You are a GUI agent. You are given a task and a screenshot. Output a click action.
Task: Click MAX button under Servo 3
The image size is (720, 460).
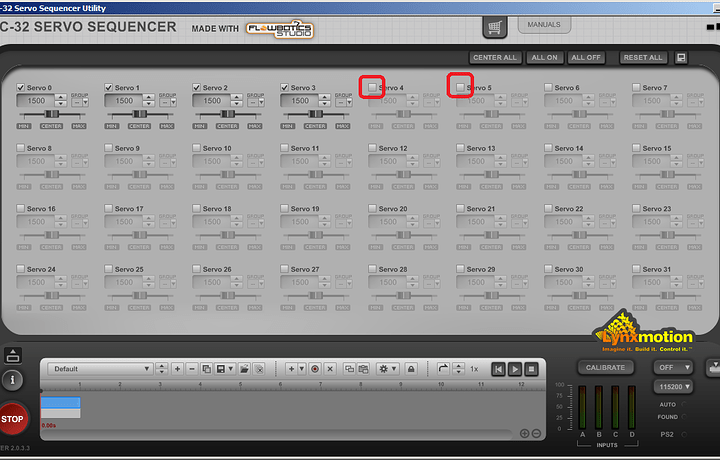point(343,126)
